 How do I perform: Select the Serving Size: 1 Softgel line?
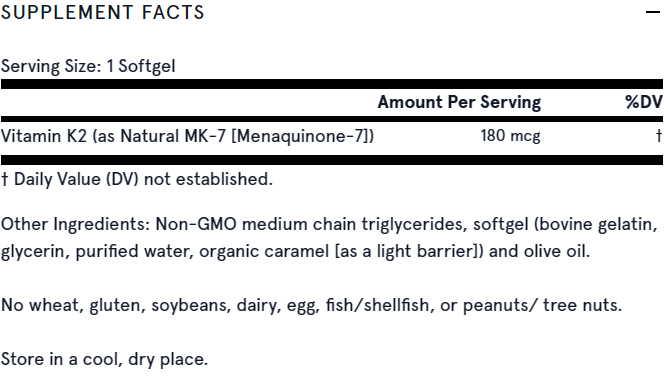click(88, 66)
